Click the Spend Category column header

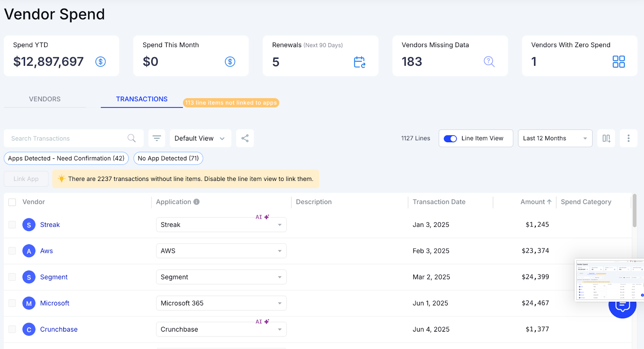pos(586,202)
